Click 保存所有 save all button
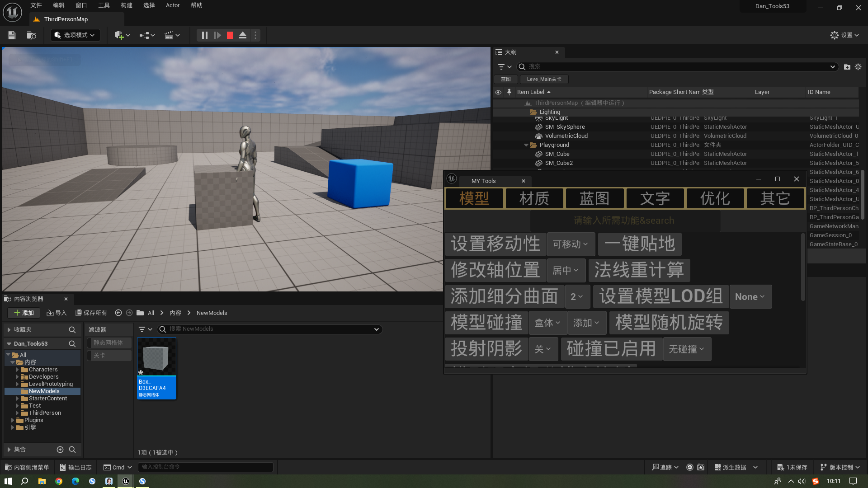This screenshot has height=488, width=868. point(91,313)
